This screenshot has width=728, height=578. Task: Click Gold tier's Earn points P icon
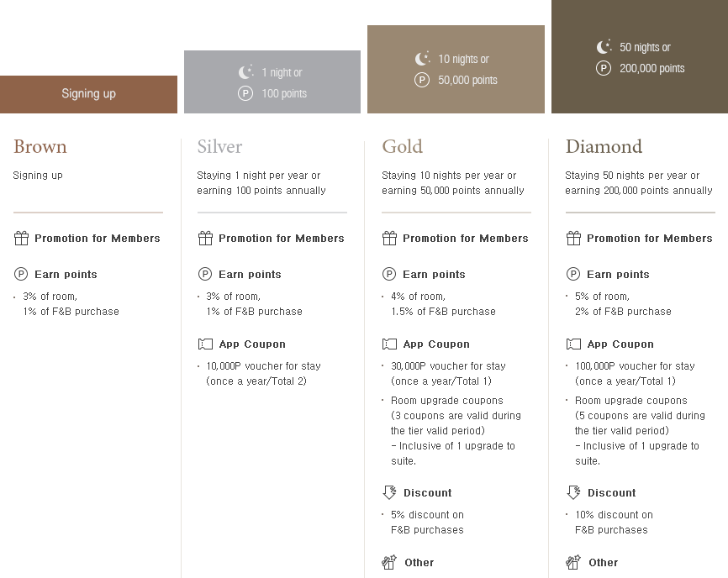point(389,274)
